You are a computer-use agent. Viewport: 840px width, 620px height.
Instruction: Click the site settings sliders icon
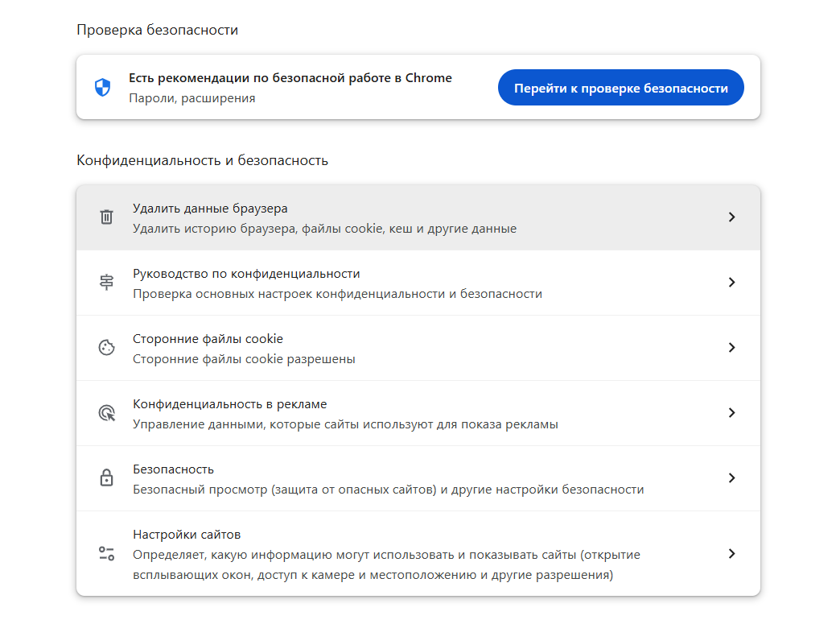(x=106, y=554)
